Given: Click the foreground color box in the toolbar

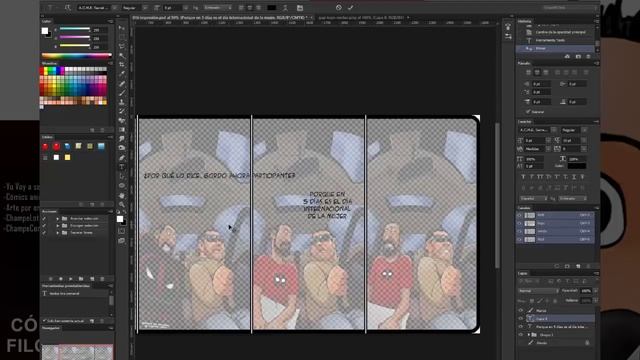Looking at the screenshot, I should (120, 219).
